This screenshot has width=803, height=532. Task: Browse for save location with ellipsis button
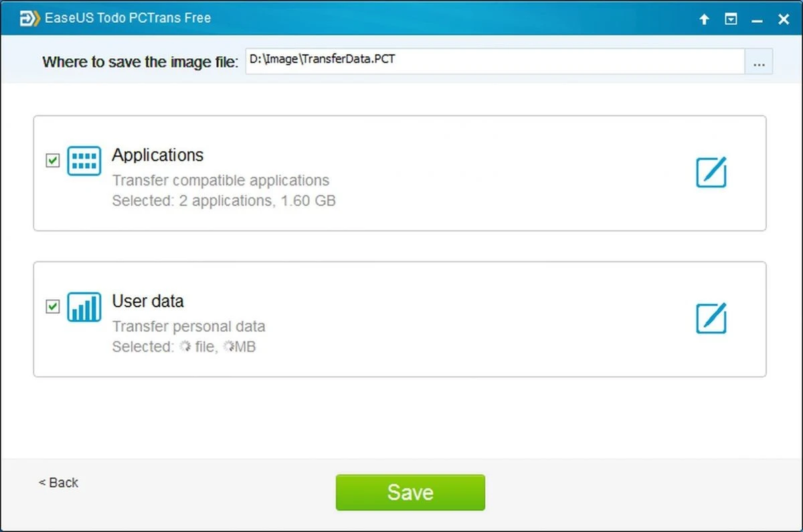tap(759, 63)
